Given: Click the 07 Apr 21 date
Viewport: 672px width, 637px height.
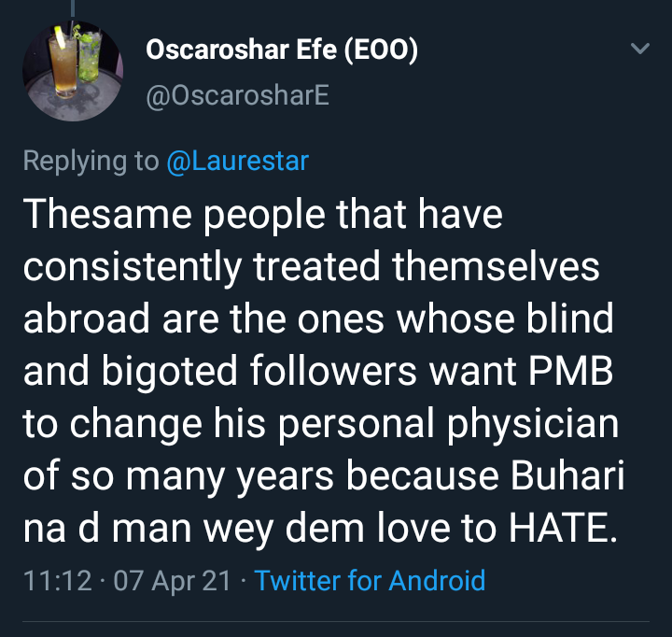Looking at the screenshot, I should point(173,580).
